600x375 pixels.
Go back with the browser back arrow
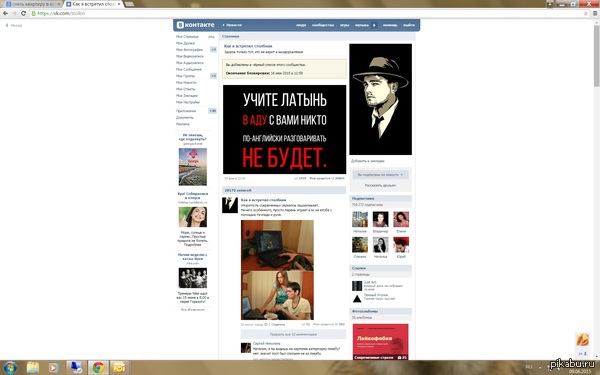coord(5,13)
